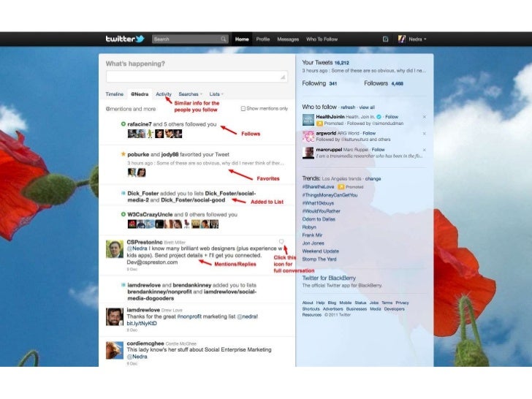Viewport: 532px width, 399px height.
Task: Click the list icon beside Dick_Foster
Action: [x=123, y=193]
